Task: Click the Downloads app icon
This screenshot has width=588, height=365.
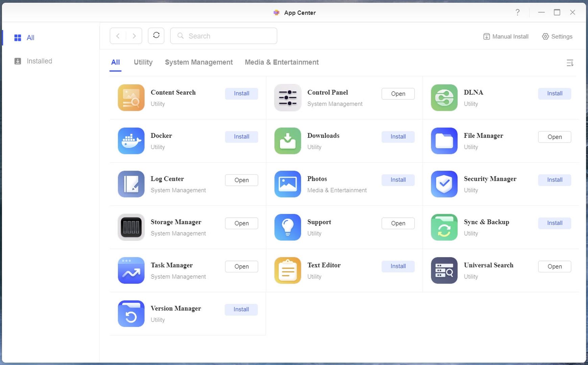Action: pyautogui.click(x=288, y=141)
